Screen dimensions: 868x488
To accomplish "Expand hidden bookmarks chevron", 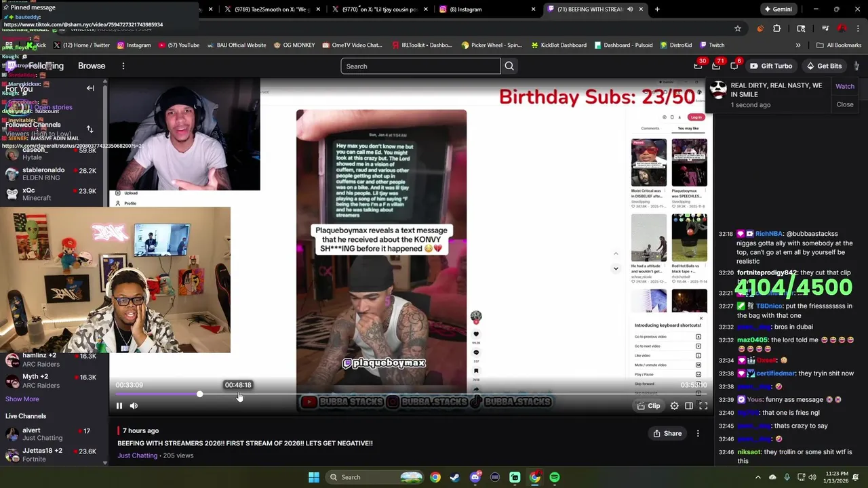I will 798,45.
